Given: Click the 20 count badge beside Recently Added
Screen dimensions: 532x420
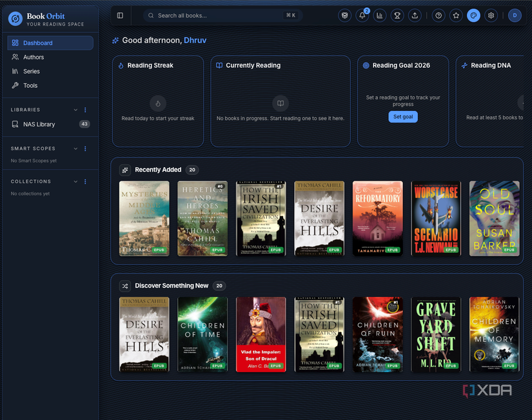Looking at the screenshot, I should pyautogui.click(x=192, y=170).
